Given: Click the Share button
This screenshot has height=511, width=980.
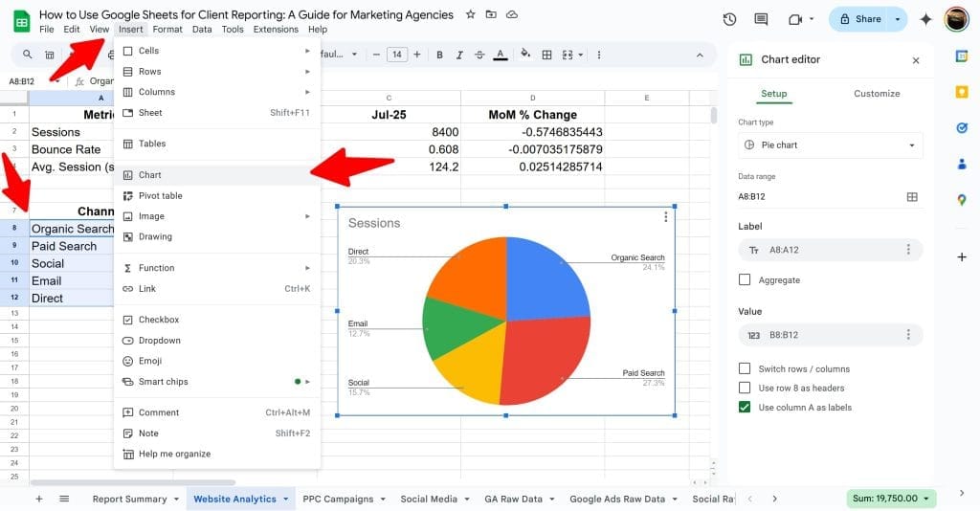Looking at the screenshot, I should click(x=860, y=19).
